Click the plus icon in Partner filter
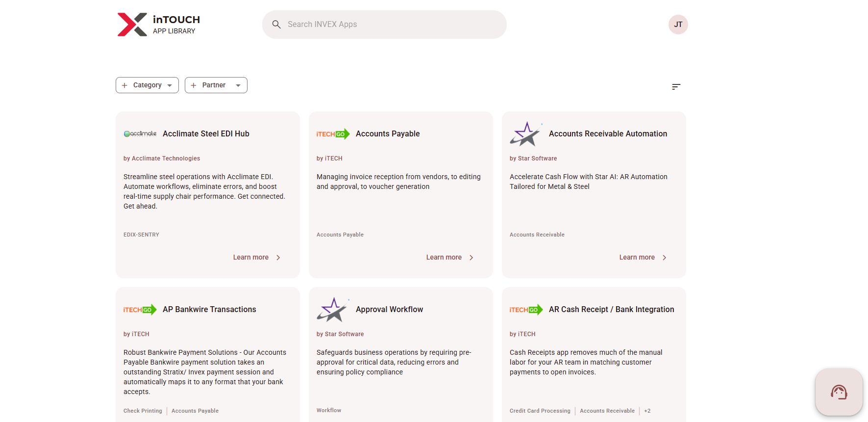 (194, 85)
